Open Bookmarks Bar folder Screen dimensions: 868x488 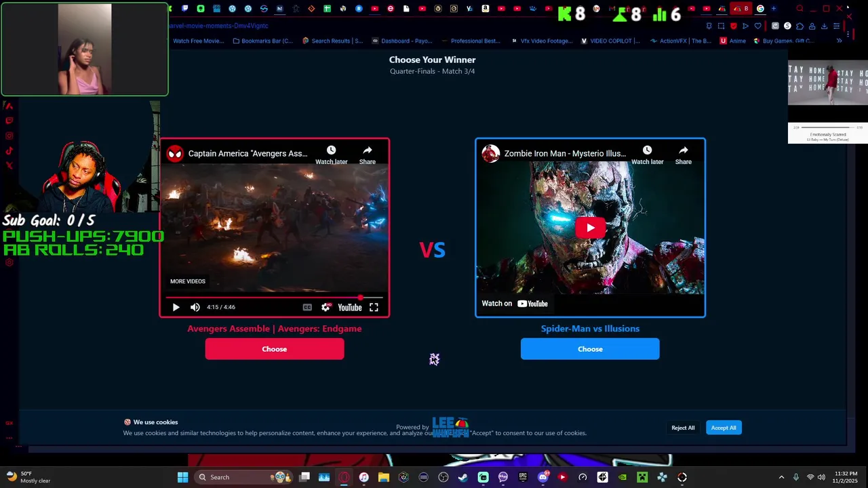click(263, 41)
